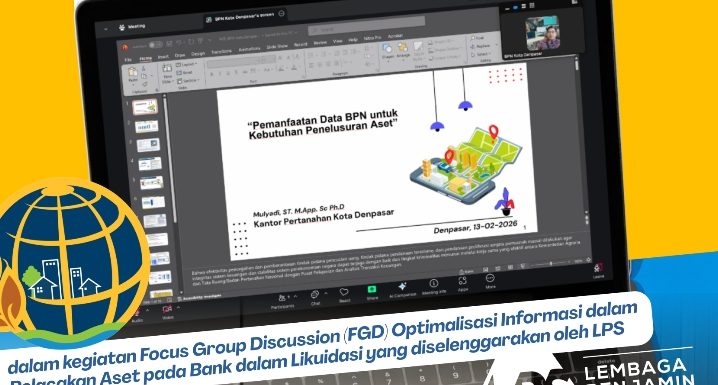Click the presenter name 'Mulyadi, ST. M.App. Sc Ph.D'
Image resolution: width=718 pixels, height=385 pixels.
coord(298,210)
